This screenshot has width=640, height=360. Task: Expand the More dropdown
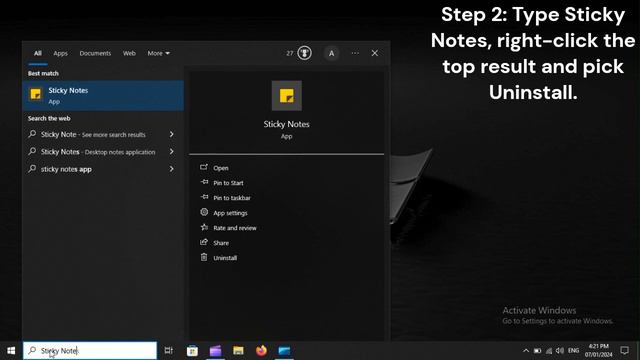pos(158,53)
